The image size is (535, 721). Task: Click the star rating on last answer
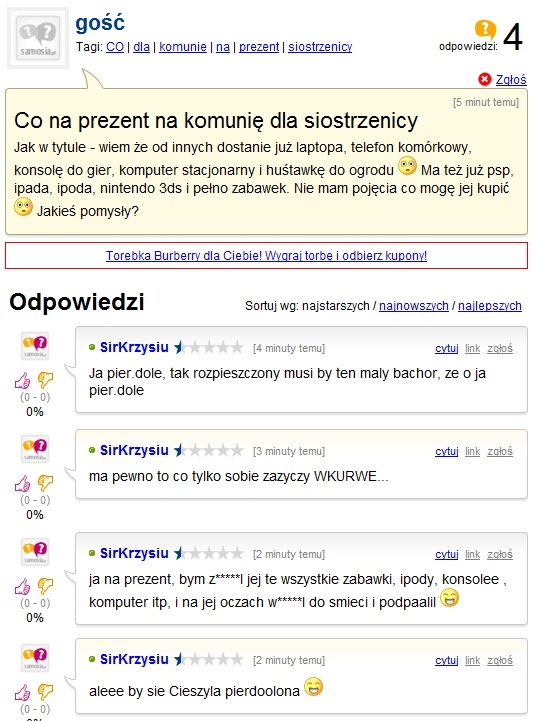pos(208,659)
